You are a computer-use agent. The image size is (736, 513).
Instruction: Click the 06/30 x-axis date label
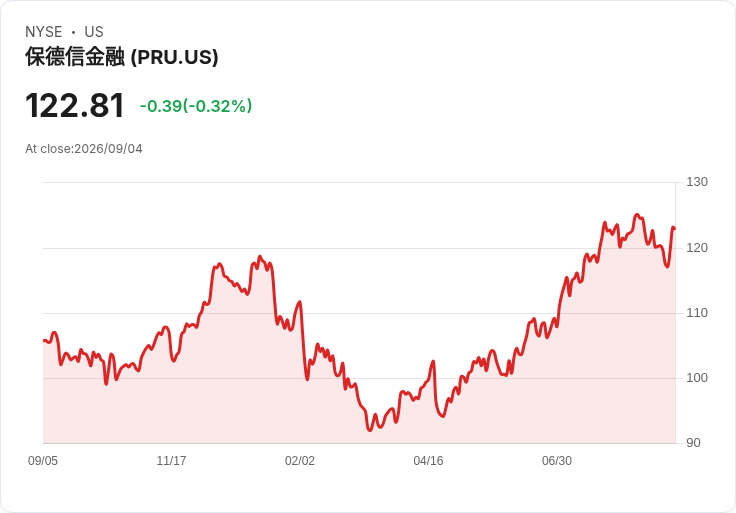(557, 461)
